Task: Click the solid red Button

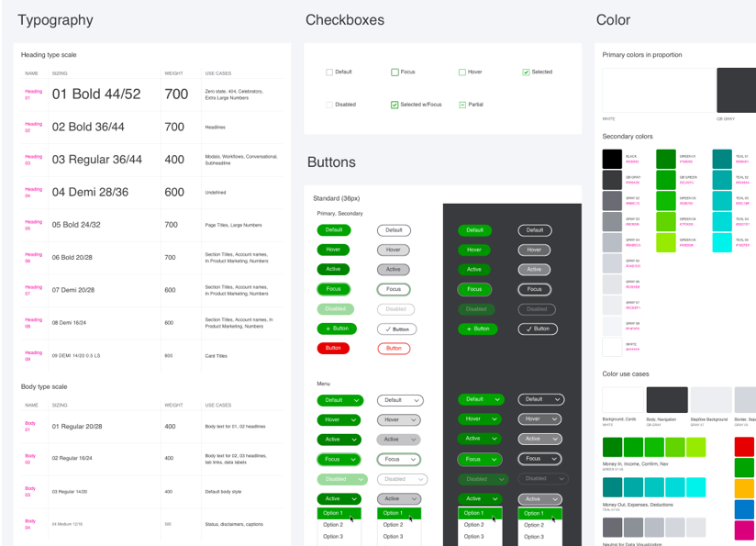Action: click(x=333, y=348)
